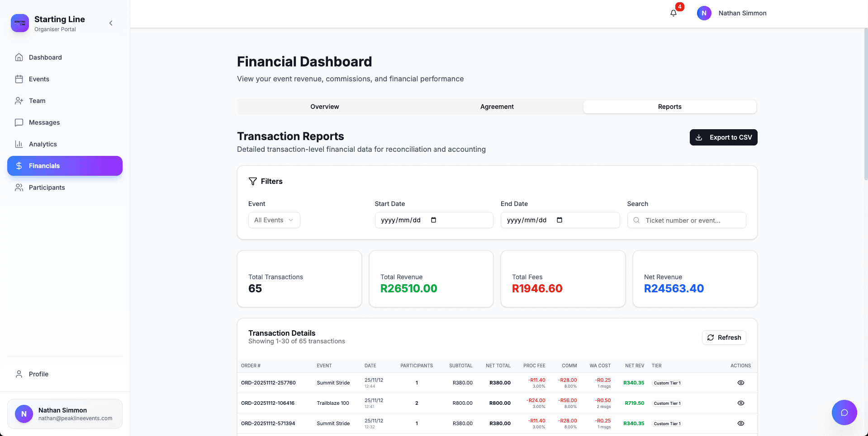
Task: Refresh the Transaction Details table
Action: (x=724, y=338)
